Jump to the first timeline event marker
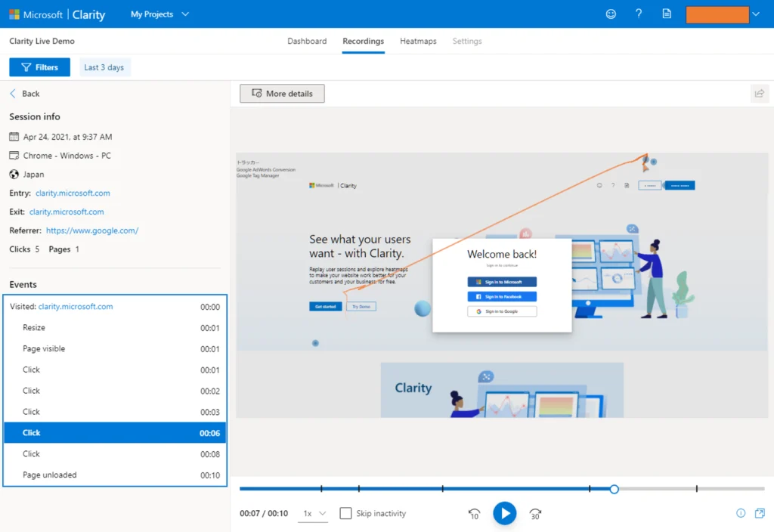 321,489
